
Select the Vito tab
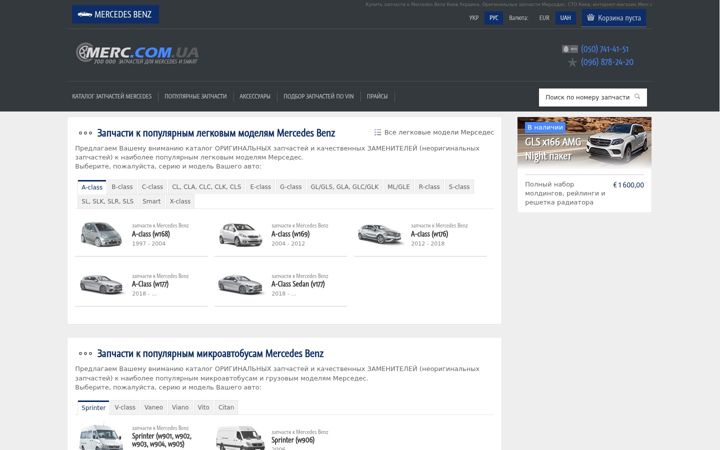coord(203,407)
